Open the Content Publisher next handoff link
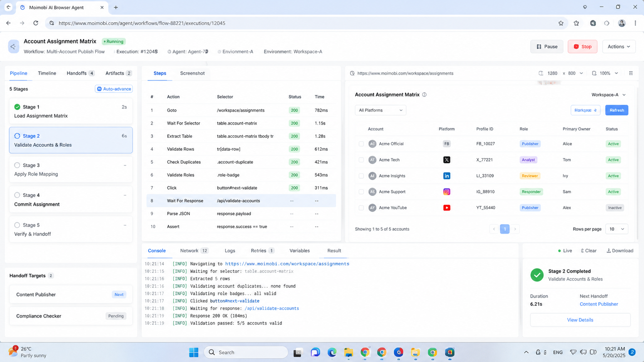This screenshot has height=362, width=644. [599, 304]
